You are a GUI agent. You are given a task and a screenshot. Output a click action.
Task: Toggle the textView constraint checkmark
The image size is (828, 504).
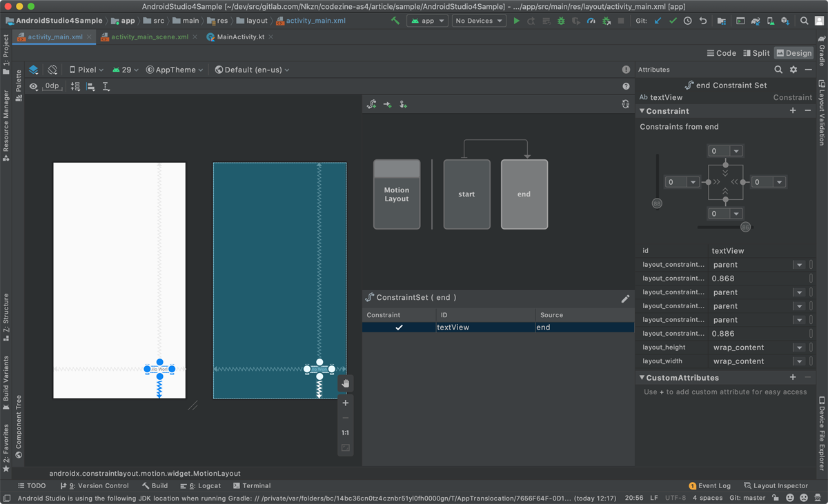click(x=399, y=327)
